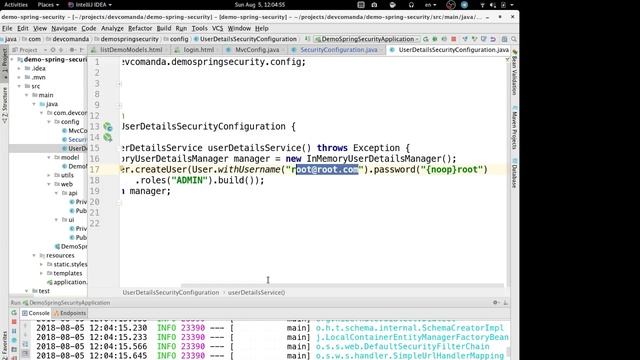Rerun DemoSpringSecurityApplication from the main toolbar
This screenshot has width=640, height=360.
pyautogui.click(x=426, y=39)
